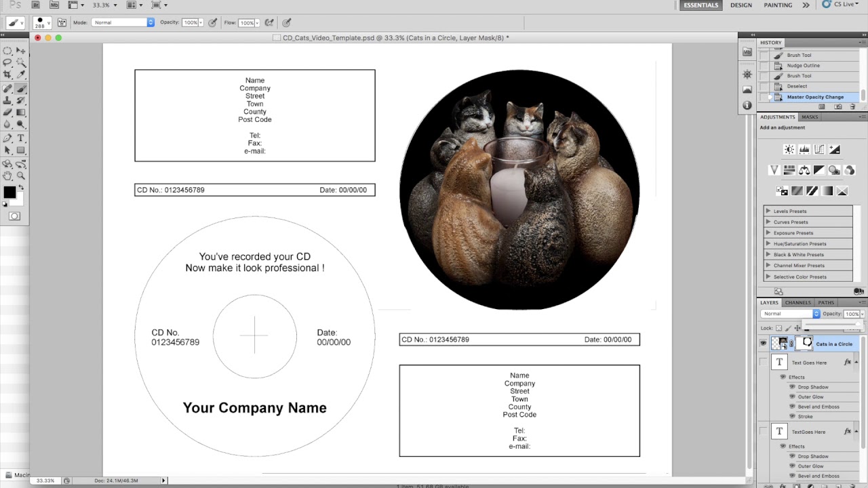Open the CS Live menu
This screenshot has height=488, width=868.
point(841,5)
